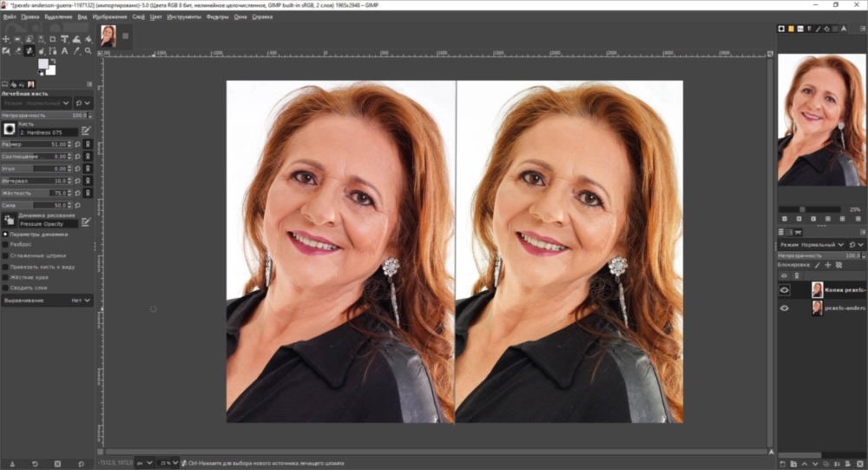Select the Копия pexels layer thumbnail

coord(817,290)
